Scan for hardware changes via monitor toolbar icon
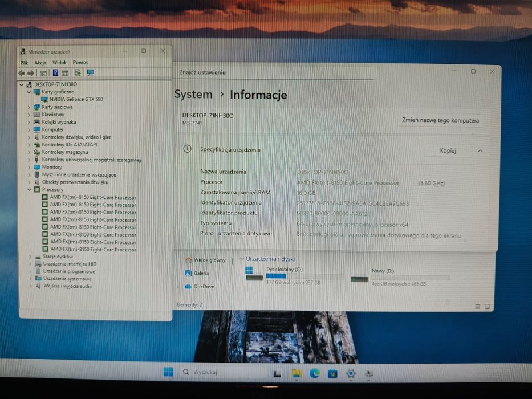The image size is (532, 399). (x=90, y=72)
